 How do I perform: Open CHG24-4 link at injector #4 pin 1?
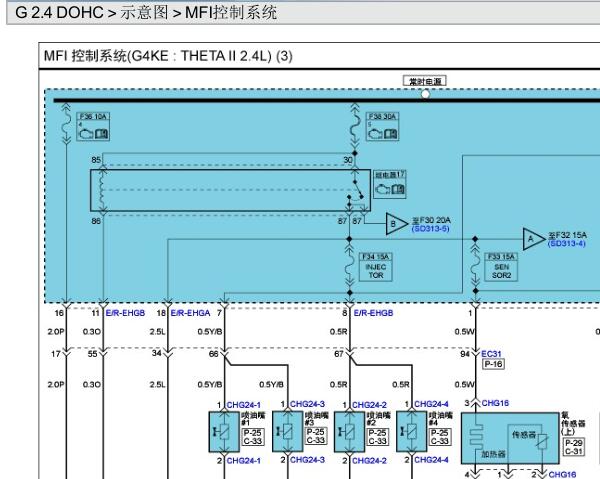click(x=432, y=404)
